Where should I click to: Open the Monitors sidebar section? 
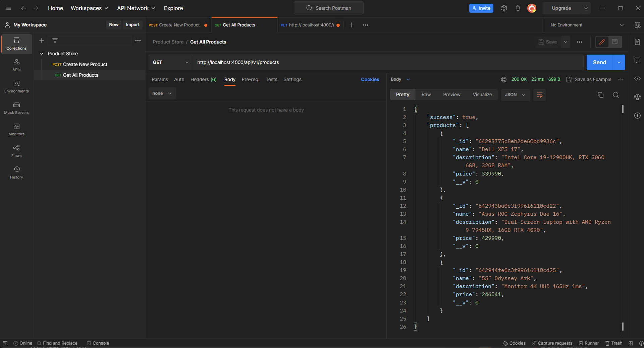tap(16, 130)
